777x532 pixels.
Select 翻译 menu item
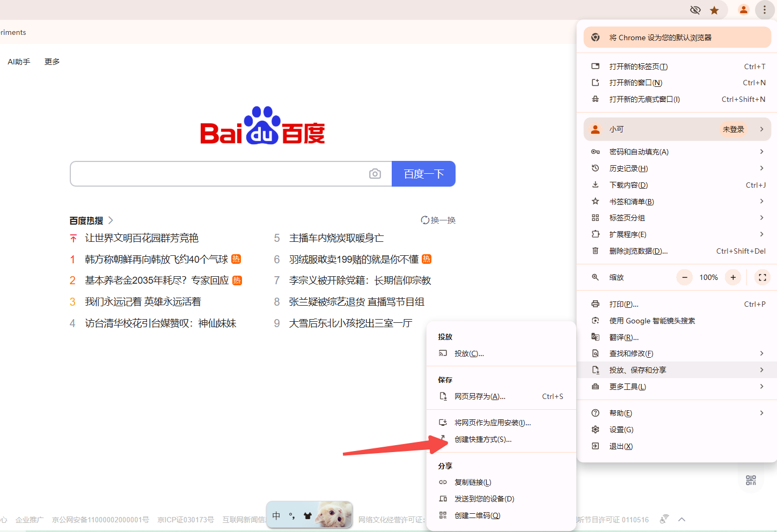click(677, 337)
